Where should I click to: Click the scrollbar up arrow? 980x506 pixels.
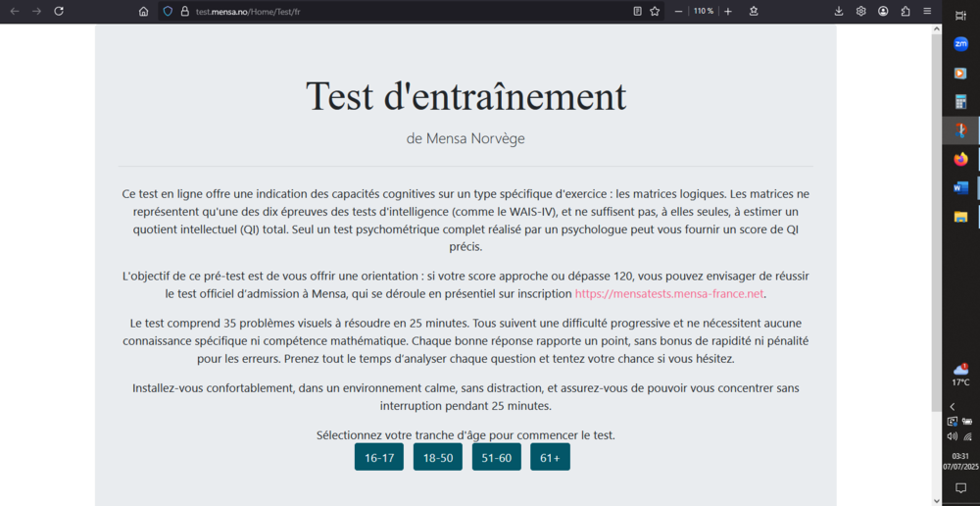pyautogui.click(x=936, y=28)
